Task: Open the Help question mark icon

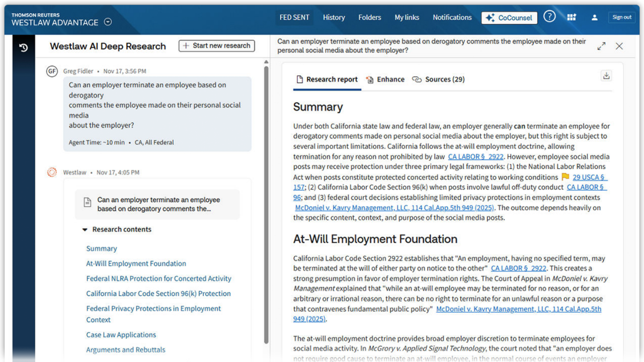Action: (x=549, y=17)
